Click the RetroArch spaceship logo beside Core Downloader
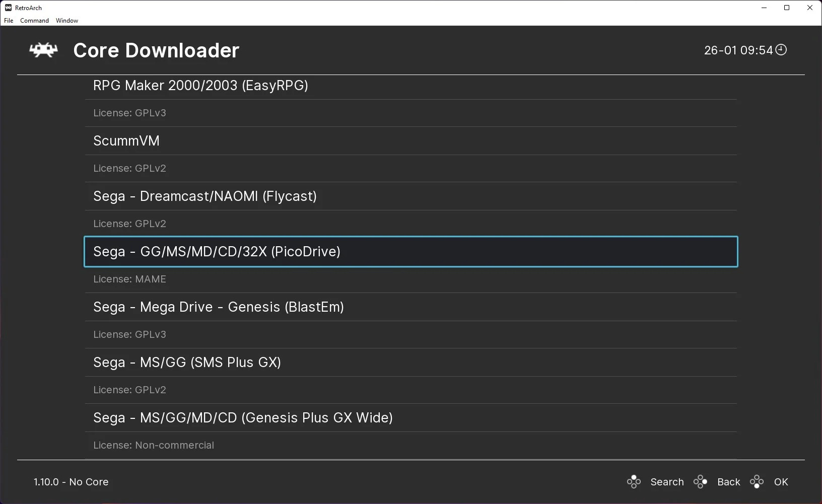Image resolution: width=822 pixels, height=504 pixels. pos(43,50)
